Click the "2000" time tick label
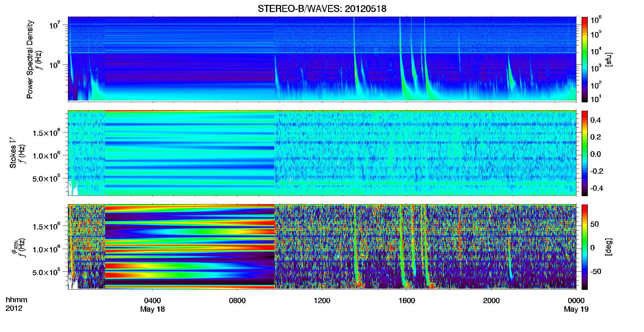 [491, 301]
